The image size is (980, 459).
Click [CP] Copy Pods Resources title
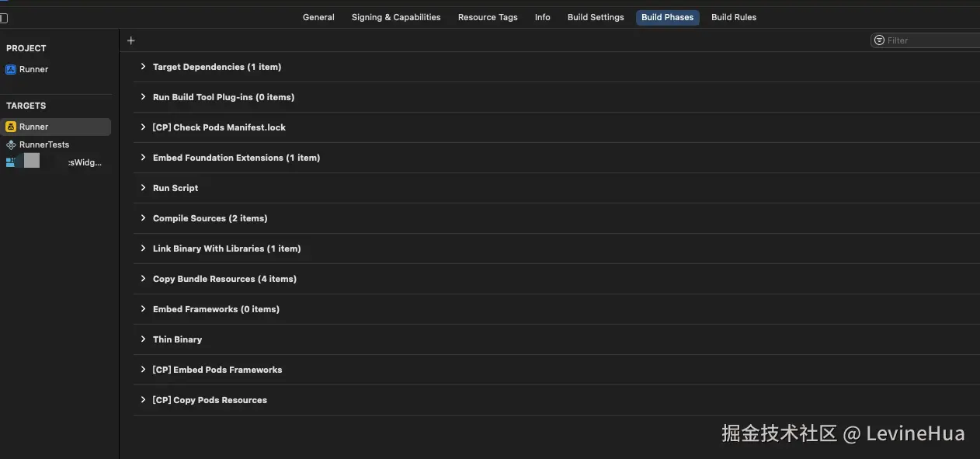point(210,400)
